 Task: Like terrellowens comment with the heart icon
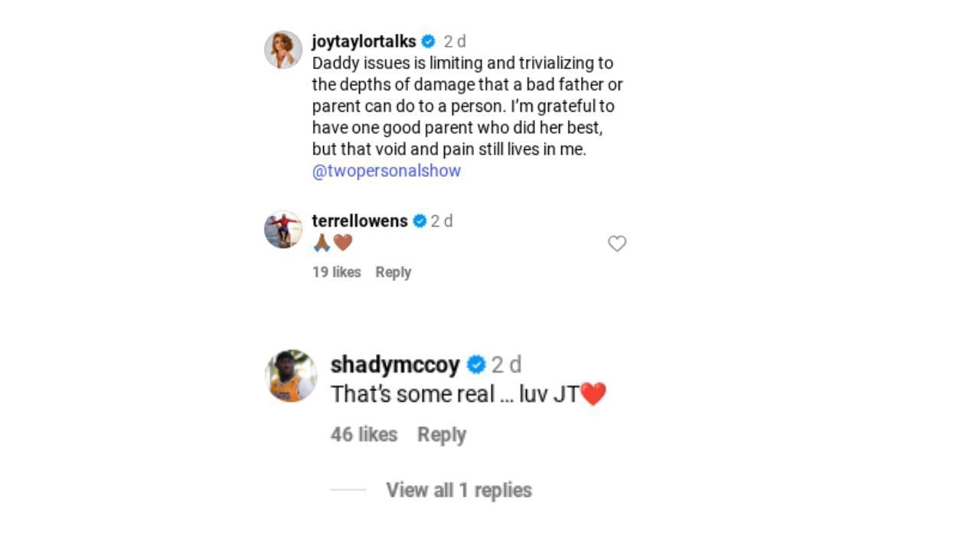pyautogui.click(x=617, y=244)
